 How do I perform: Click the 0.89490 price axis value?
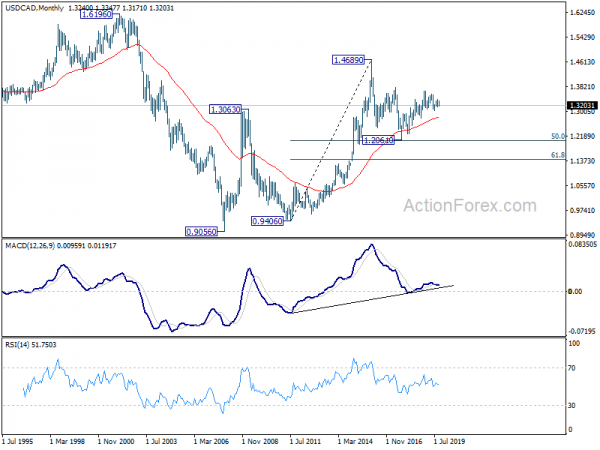(582, 235)
